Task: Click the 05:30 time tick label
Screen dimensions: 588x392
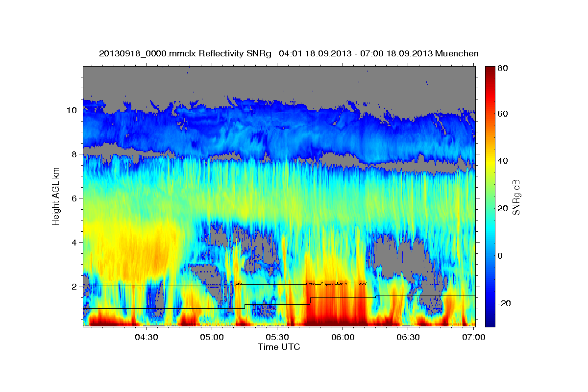Action: coord(277,337)
